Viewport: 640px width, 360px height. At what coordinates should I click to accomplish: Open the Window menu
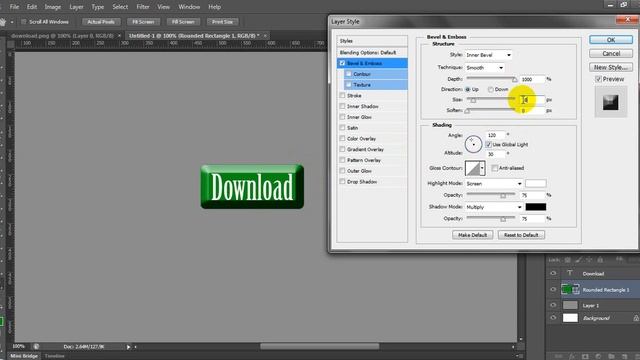pos(189,7)
